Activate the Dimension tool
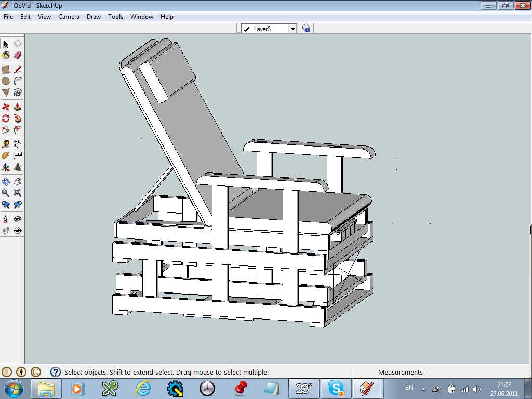The height and width of the screenshot is (399, 532). [x=18, y=144]
